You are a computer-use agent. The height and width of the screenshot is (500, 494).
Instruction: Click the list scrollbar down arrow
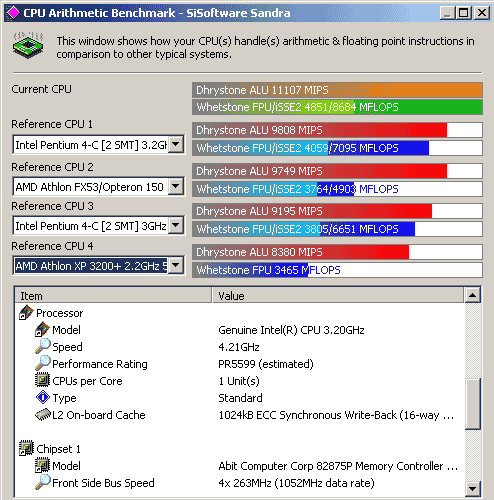point(472,489)
